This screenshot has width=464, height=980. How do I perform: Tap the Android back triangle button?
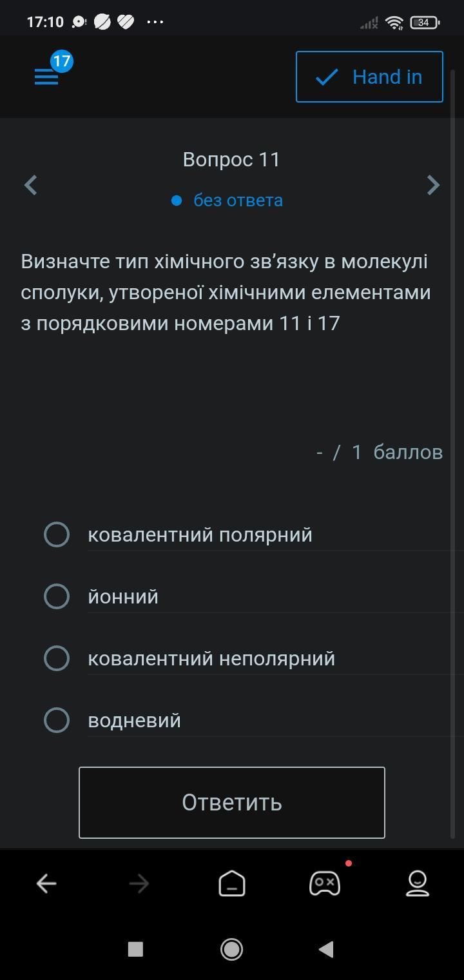point(327,949)
